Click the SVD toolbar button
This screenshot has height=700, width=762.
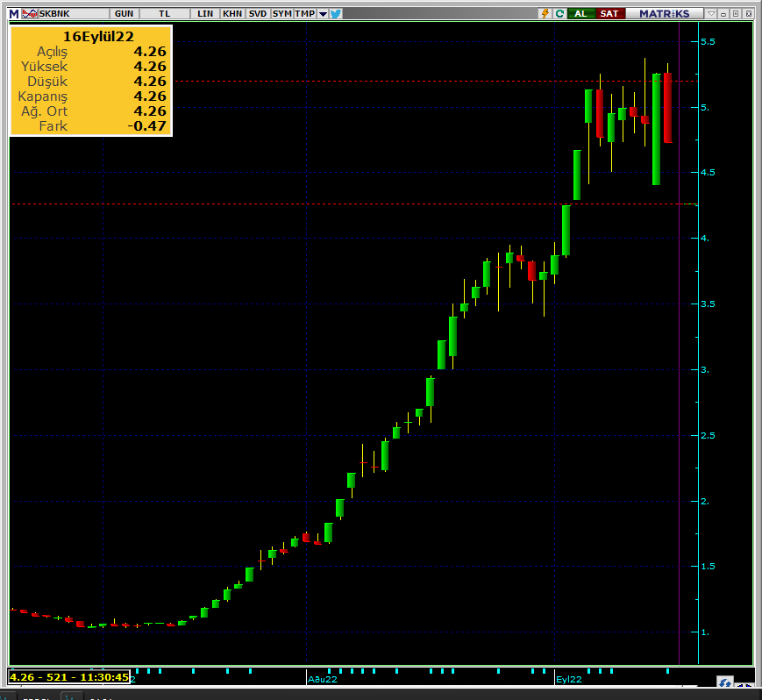tap(258, 14)
